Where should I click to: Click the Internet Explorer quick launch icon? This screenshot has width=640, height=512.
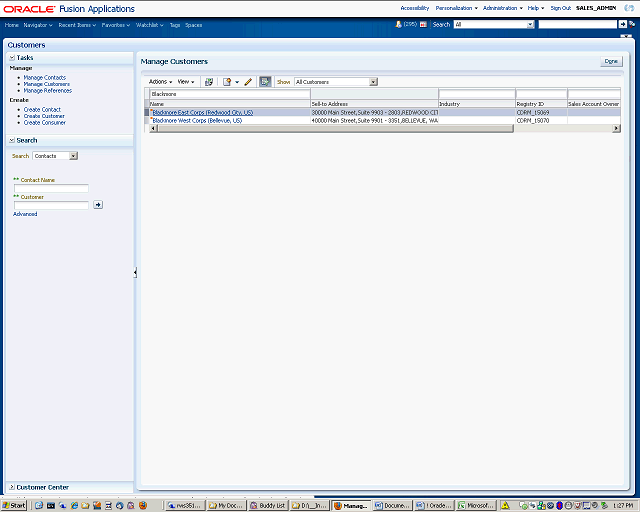(x=74, y=505)
